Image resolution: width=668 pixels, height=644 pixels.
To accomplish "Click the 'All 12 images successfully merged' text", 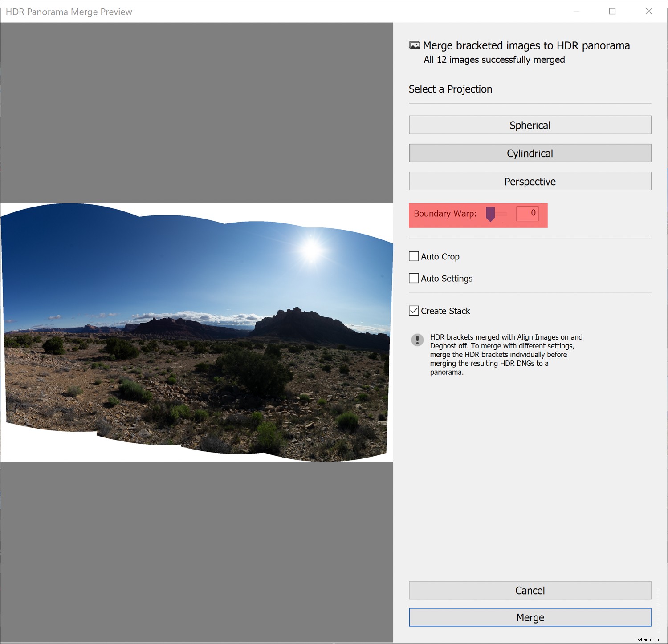I will (493, 59).
